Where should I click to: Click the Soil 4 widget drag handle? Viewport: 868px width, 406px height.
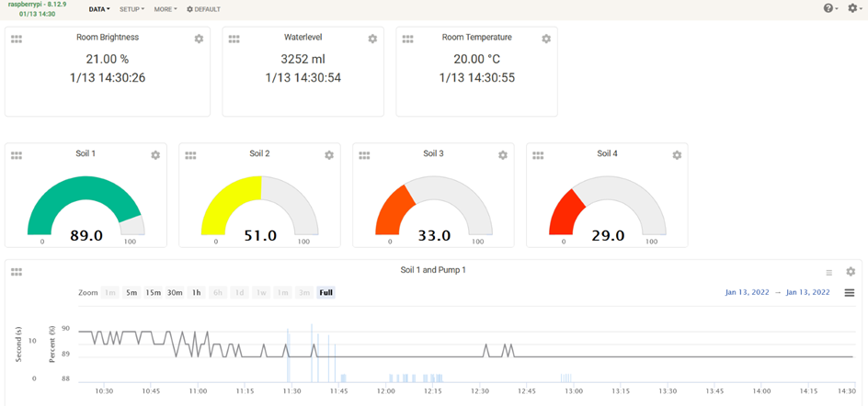(x=538, y=155)
